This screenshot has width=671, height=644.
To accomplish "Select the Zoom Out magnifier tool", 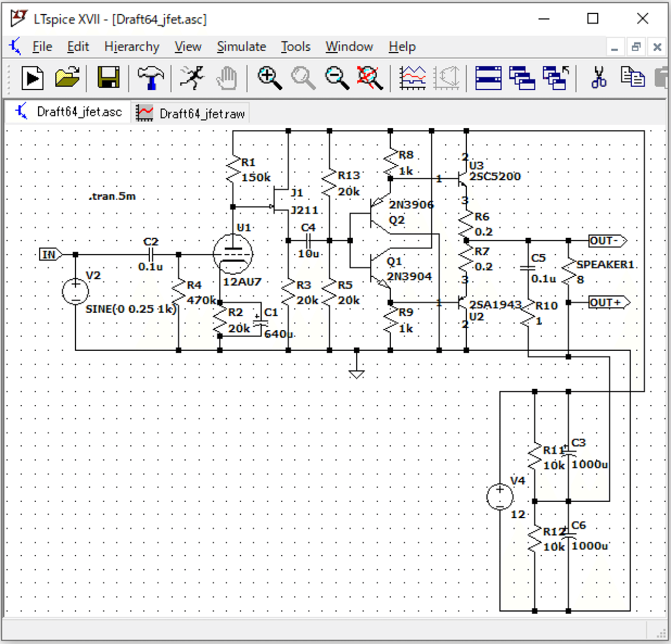I will [337, 78].
